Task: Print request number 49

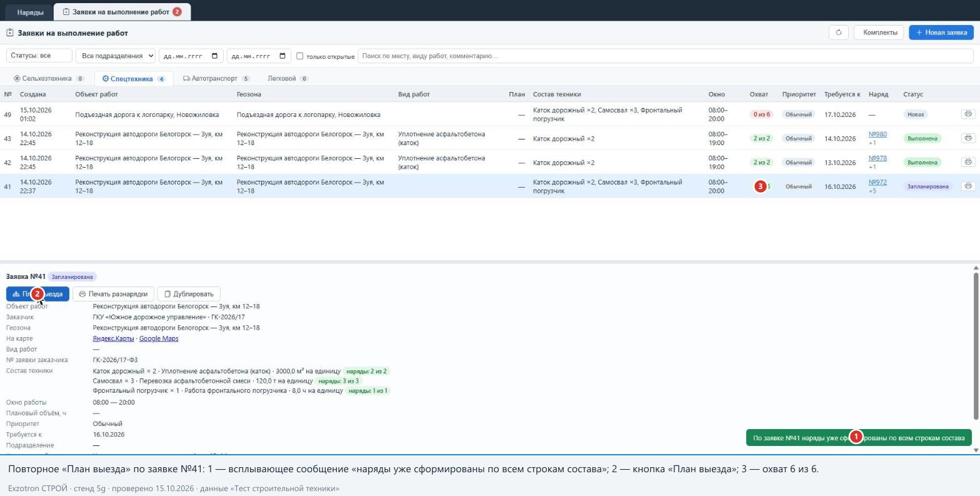Action: pos(968,114)
